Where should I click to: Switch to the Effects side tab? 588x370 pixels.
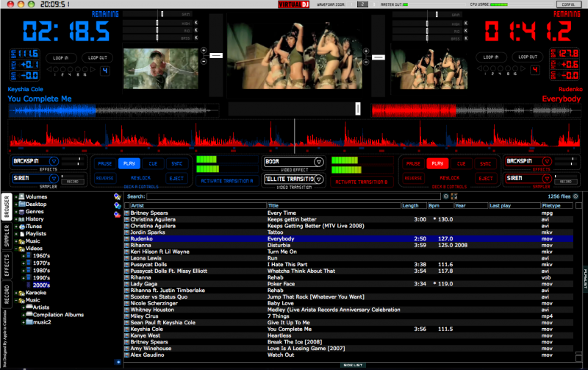7,266
